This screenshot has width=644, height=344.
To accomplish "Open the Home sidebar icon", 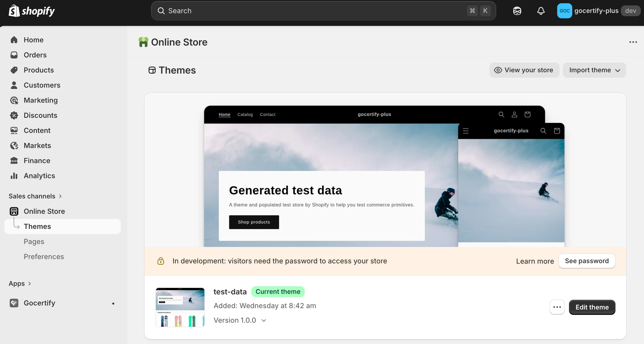I will [14, 40].
